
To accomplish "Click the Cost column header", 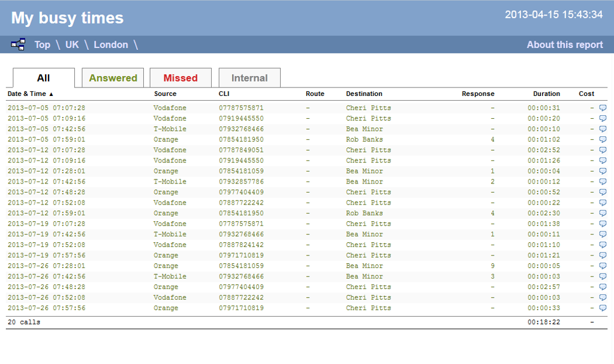I will tap(586, 94).
